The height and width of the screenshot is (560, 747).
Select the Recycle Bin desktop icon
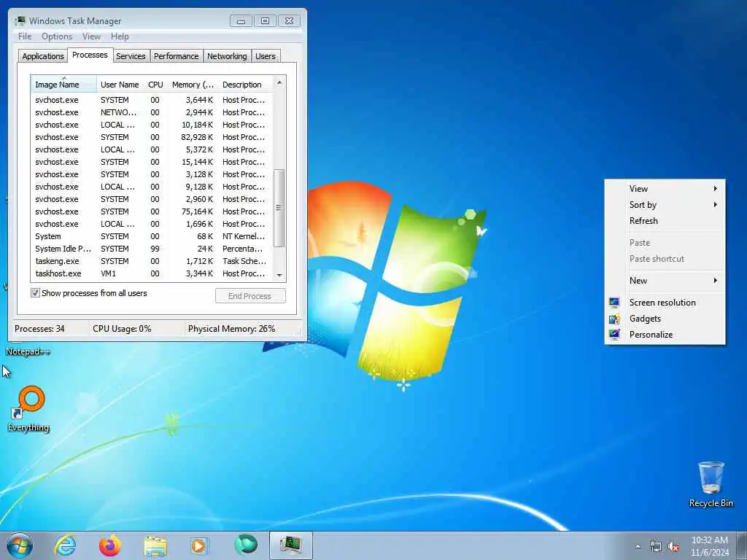pyautogui.click(x=711, y=484)
